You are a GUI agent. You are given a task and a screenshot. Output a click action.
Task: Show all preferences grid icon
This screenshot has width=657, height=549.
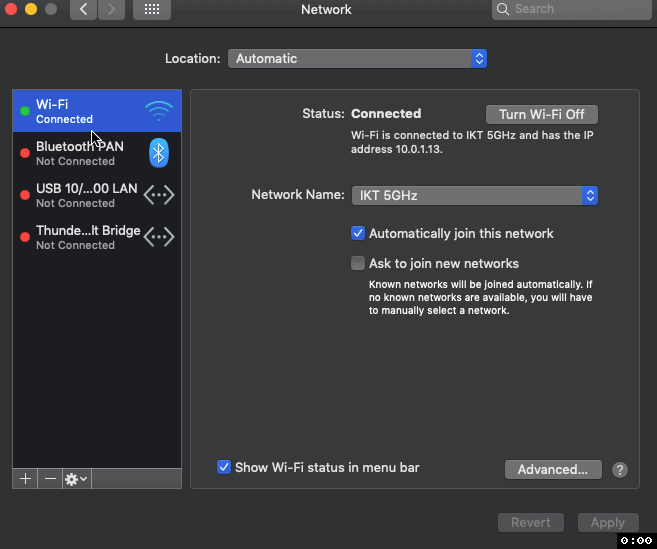152,9
